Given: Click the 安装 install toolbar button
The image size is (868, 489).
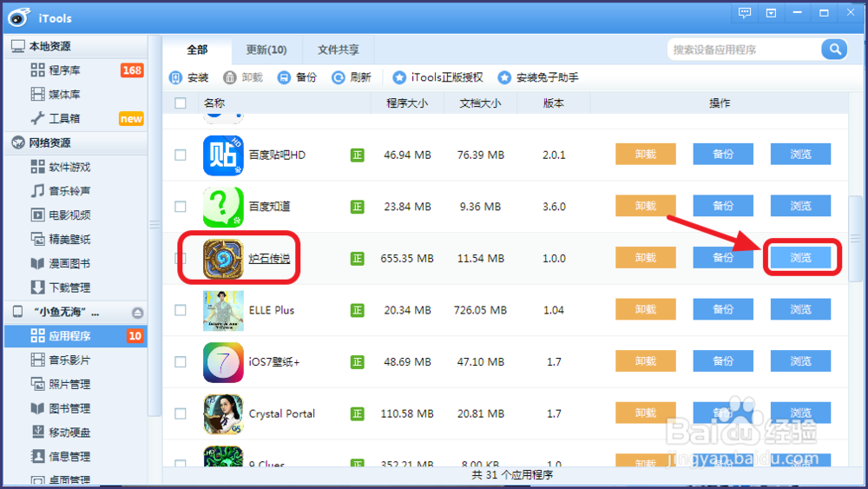Looking at the screenshot, I should click(188, 77).
